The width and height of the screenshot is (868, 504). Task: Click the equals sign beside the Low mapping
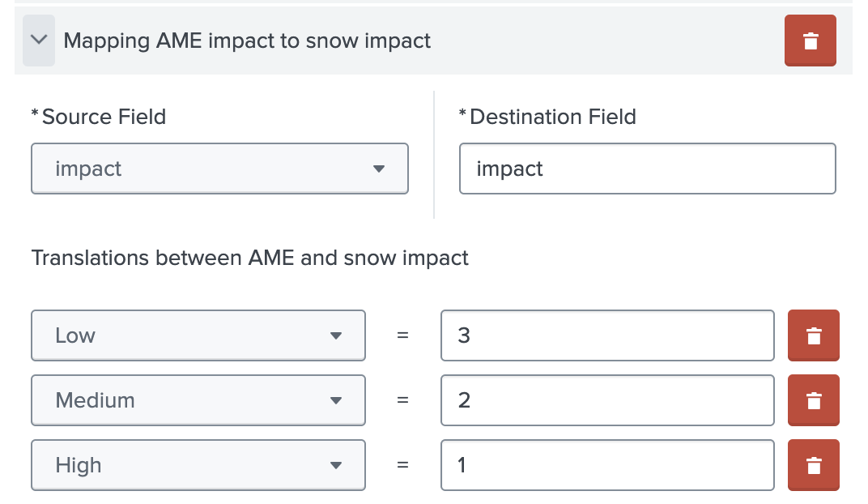pos(402,335)
